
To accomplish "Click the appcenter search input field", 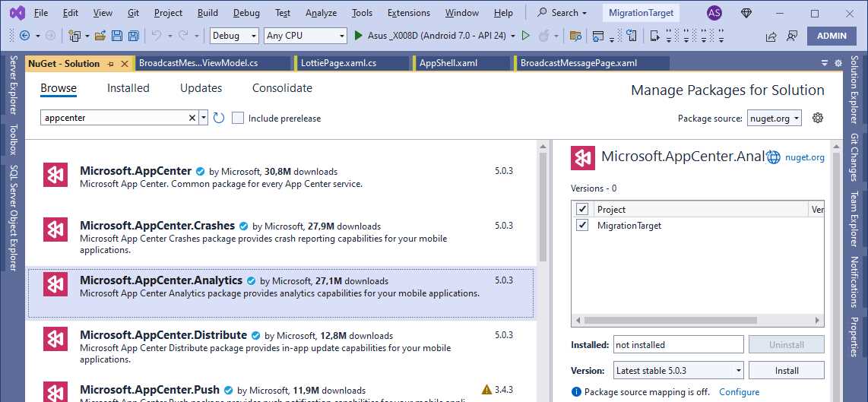I will point(115,117).
